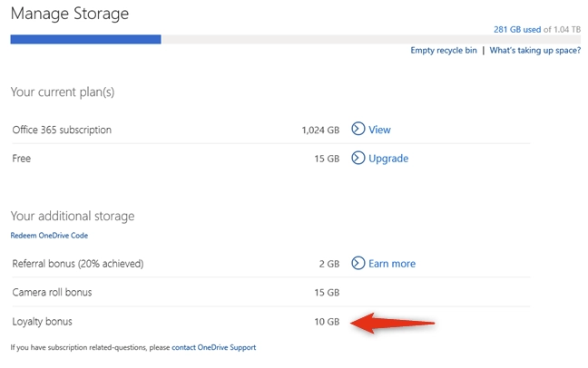Select the Free plan label
Viewport: 588px width, 368px height.
click(x=22, y=159)
